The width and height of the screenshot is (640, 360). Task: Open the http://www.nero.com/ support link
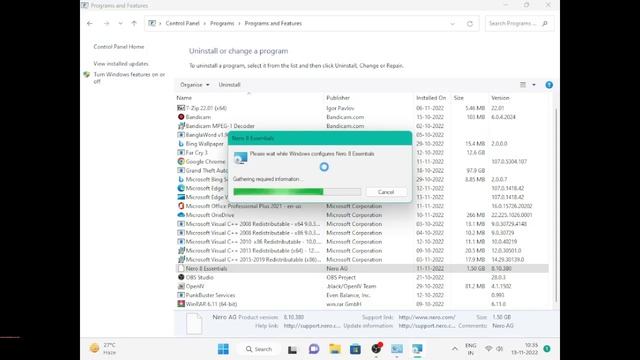pyautogui.click(x=427, y=317)
